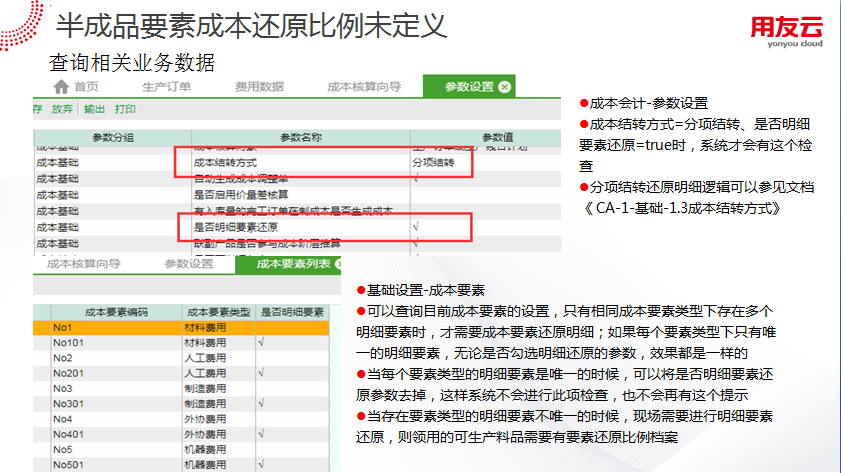Click 放弃 in the toolbar
Image resolution: width=841 pixels, height=473 pixels.
(x=62, y=109)
